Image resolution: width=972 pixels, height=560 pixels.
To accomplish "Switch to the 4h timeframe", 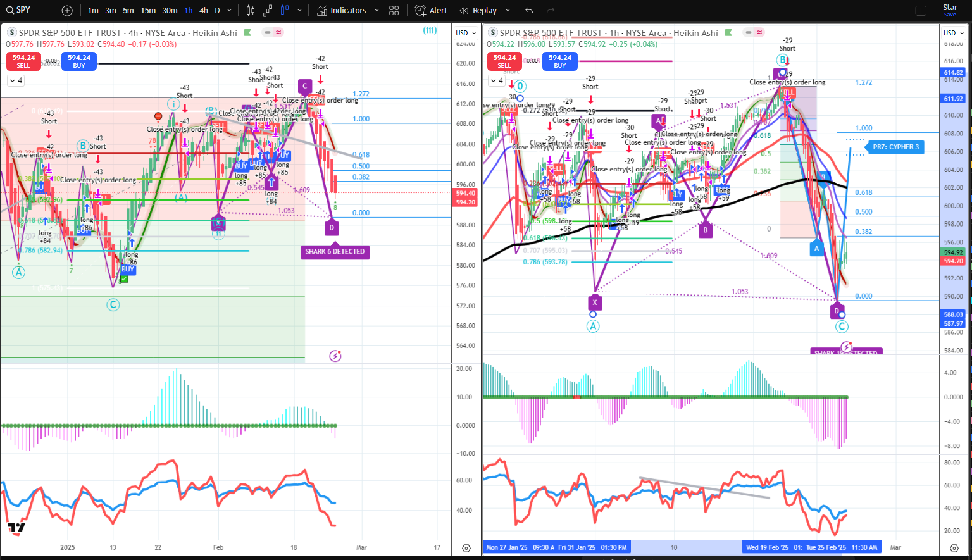I will [204, 11].
